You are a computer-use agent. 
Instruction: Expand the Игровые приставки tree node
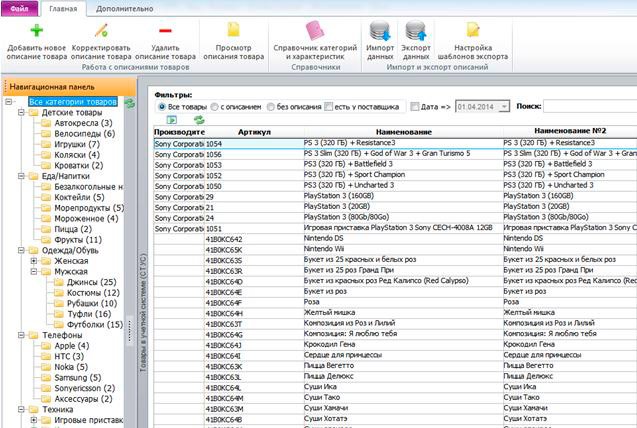[x=34, y=420]
